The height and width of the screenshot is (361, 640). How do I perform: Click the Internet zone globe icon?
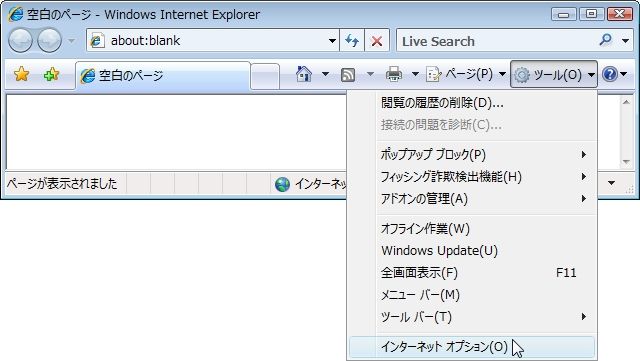pos(282,184)
